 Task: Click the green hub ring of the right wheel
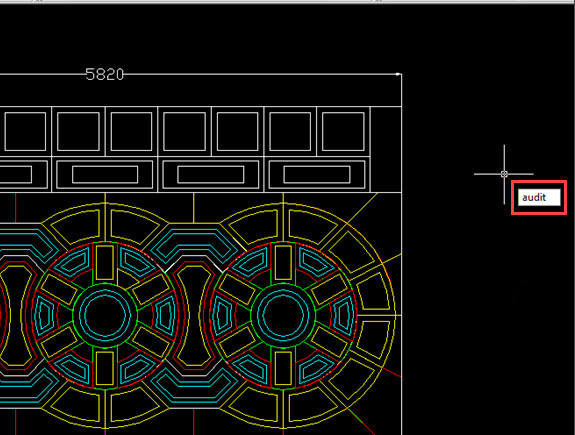(283, 285)
